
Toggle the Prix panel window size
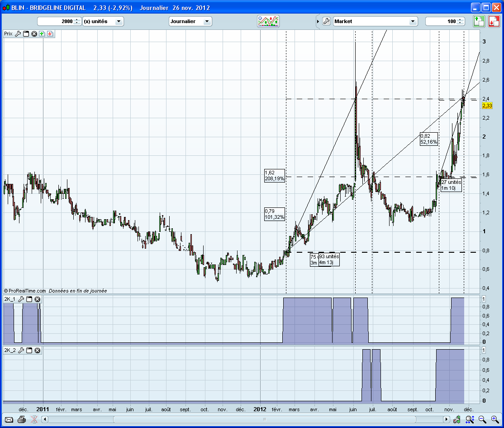tap(26, 34)
